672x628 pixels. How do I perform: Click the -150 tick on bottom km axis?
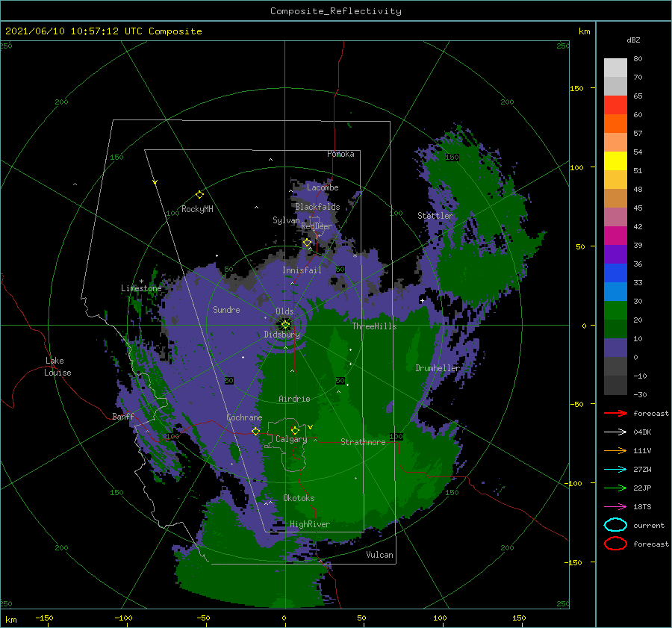pos(44,618)
